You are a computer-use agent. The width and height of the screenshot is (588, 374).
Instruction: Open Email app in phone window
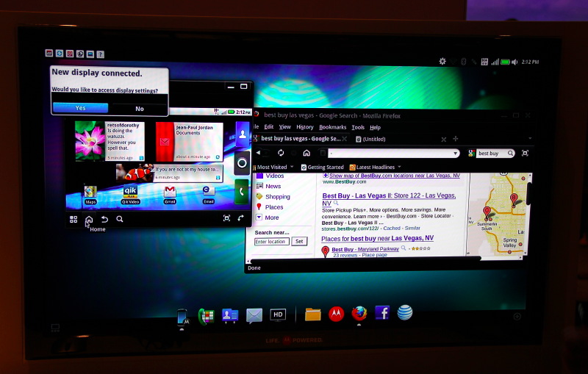[x=209, y=195]
